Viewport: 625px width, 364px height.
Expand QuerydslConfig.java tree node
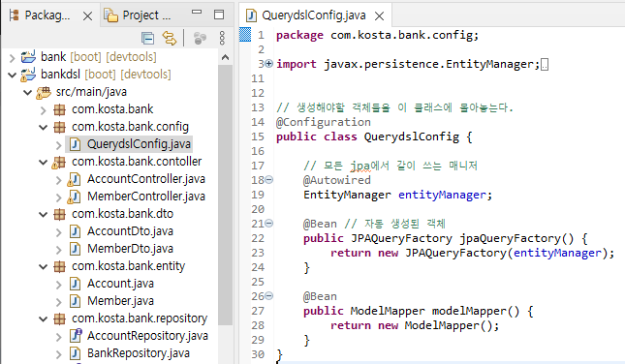pos(58,145)
